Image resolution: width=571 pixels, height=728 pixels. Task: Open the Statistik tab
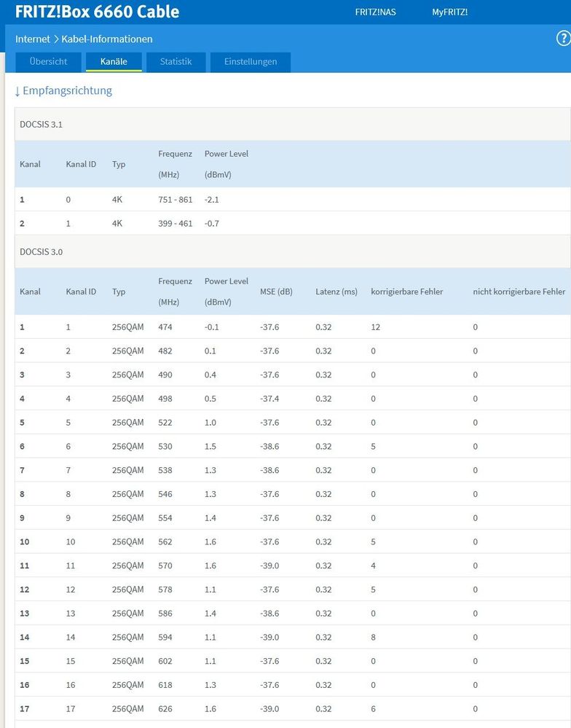176,62
